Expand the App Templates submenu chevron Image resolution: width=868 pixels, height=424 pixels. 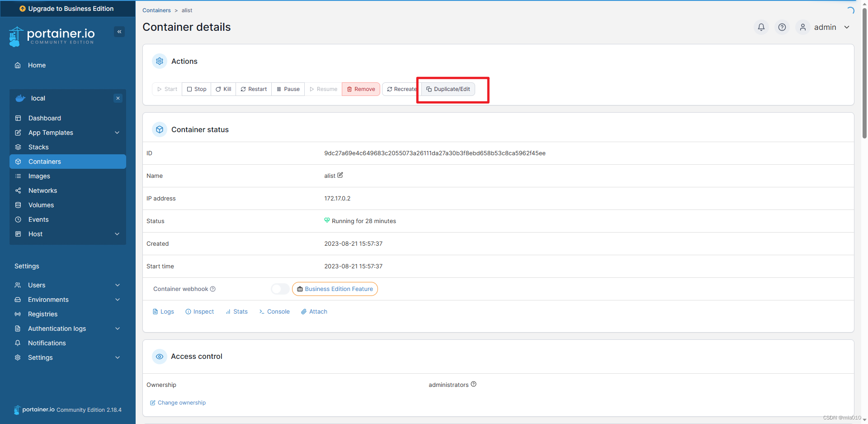(x=117, y=133)
